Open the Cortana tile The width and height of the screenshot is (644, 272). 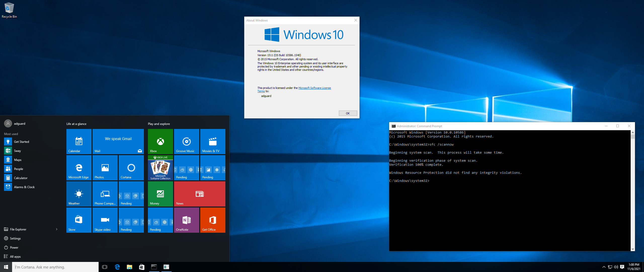coord(131,168)
